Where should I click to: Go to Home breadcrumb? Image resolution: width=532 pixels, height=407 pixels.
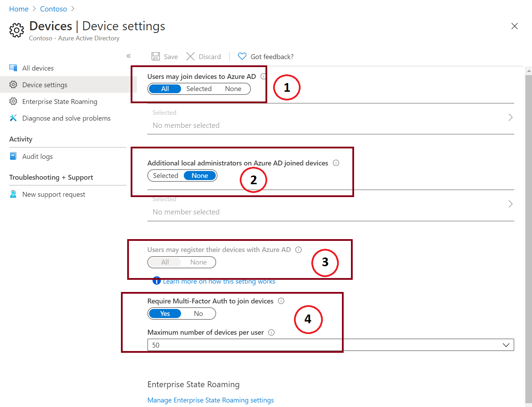[x=19, y=9]
